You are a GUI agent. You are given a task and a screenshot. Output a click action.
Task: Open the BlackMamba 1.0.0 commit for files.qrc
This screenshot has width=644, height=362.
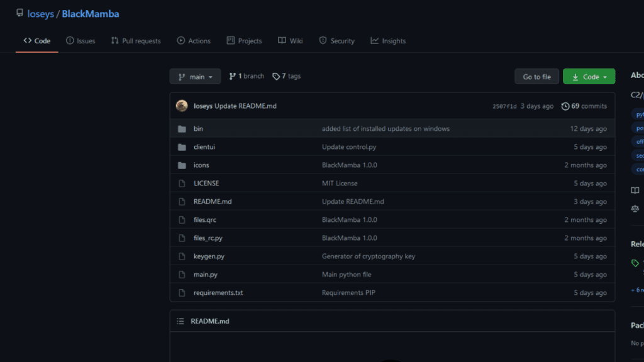350,220
